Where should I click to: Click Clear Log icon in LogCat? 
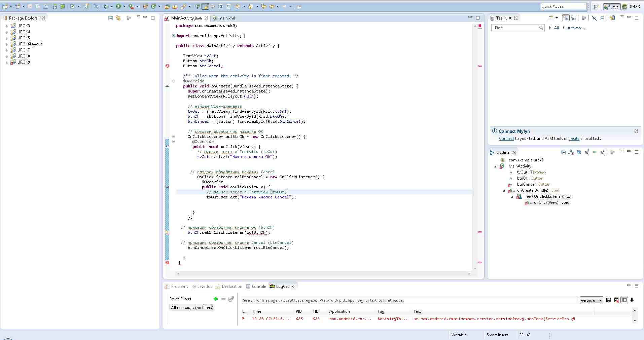tap(616, 300)
